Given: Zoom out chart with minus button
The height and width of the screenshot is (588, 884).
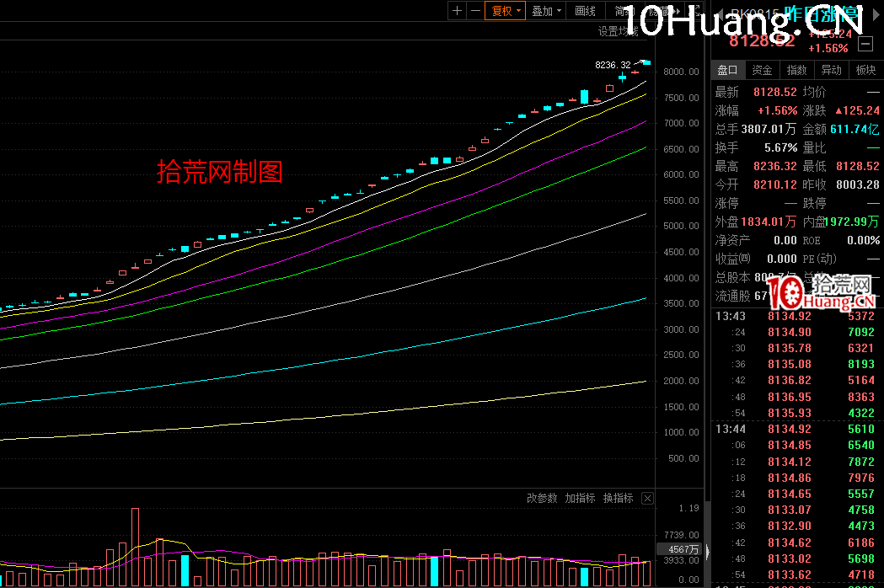Looking at the screenshot, I should click(x=476, y=11).
